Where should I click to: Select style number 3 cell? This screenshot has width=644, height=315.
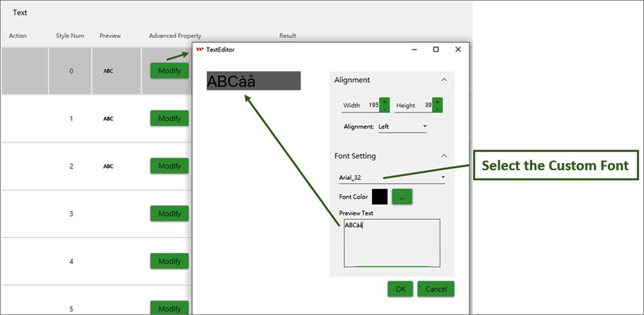click(70, 214)
